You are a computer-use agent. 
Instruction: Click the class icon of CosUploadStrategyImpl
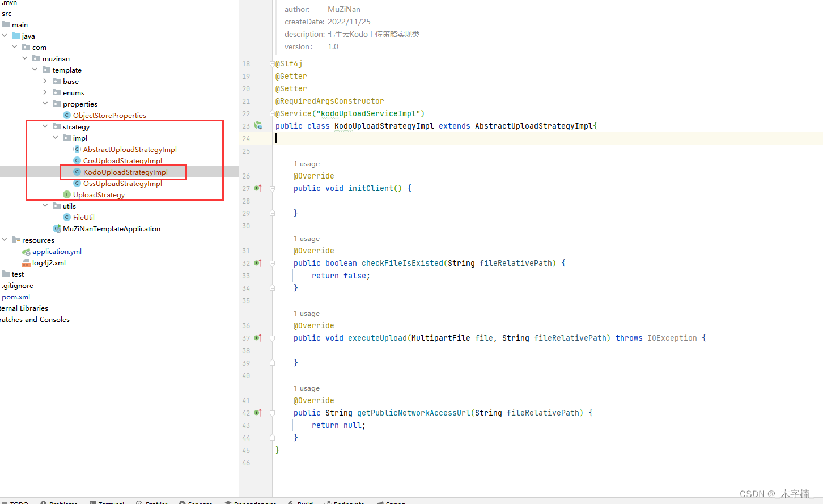click(77, 160)
